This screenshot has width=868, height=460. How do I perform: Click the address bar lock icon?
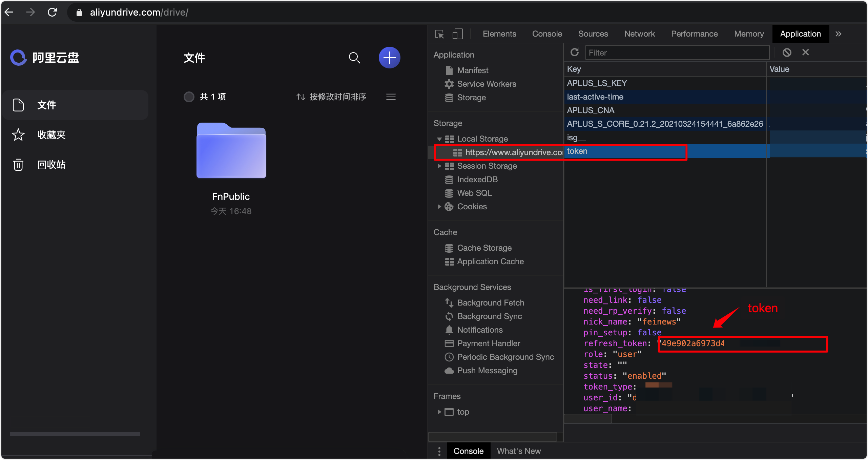79,13
